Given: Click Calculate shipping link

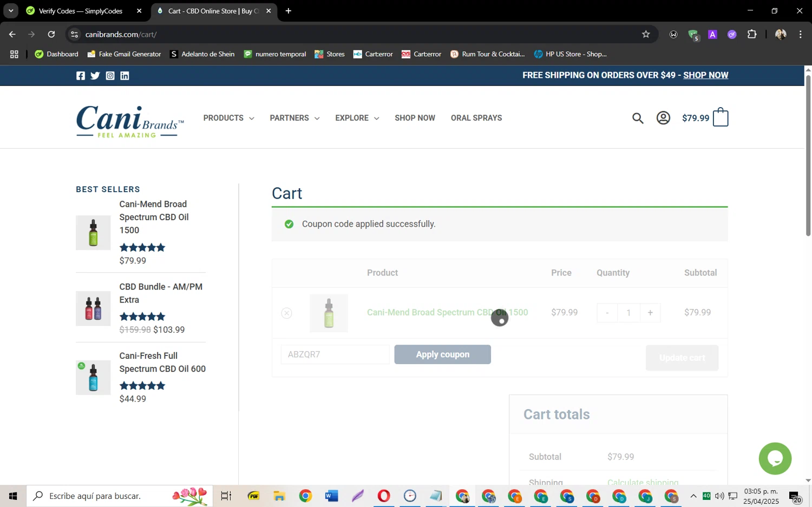Looking at the screenshot, I should tap(643, 482).
